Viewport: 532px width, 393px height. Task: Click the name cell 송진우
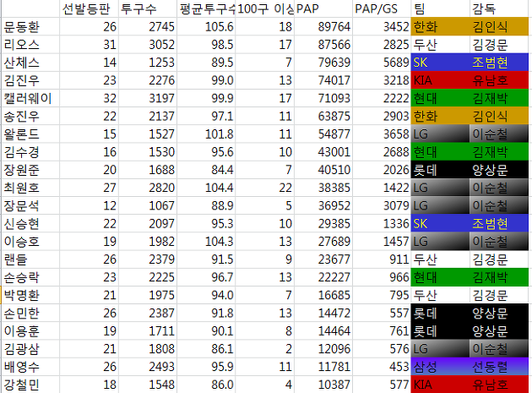pos(30,116)
